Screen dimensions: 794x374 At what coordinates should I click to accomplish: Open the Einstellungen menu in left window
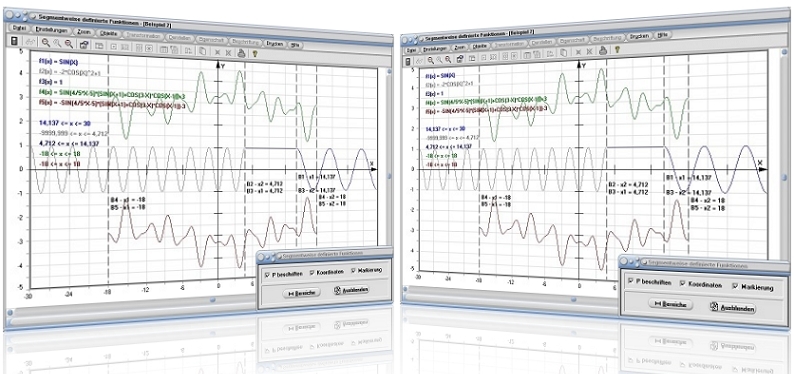click(x=52, y=30)
